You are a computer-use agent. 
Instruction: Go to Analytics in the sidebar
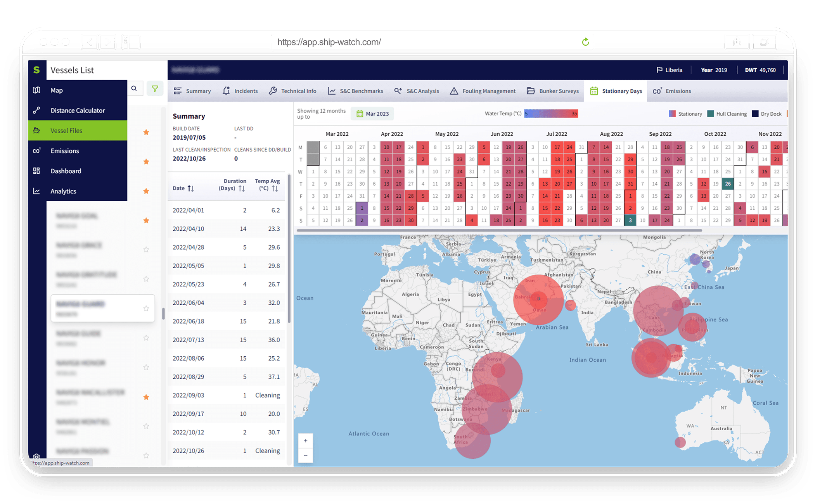pos(63,191)
